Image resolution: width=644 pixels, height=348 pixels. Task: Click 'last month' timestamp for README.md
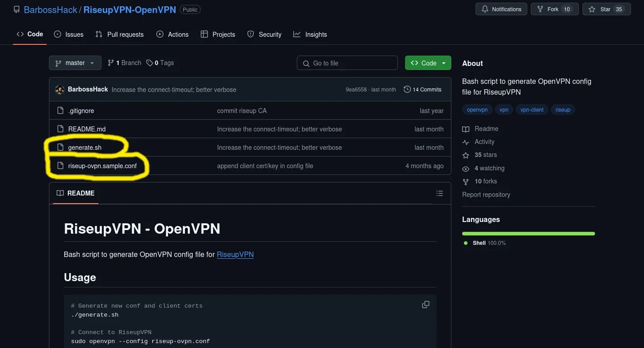click(429, 129)
